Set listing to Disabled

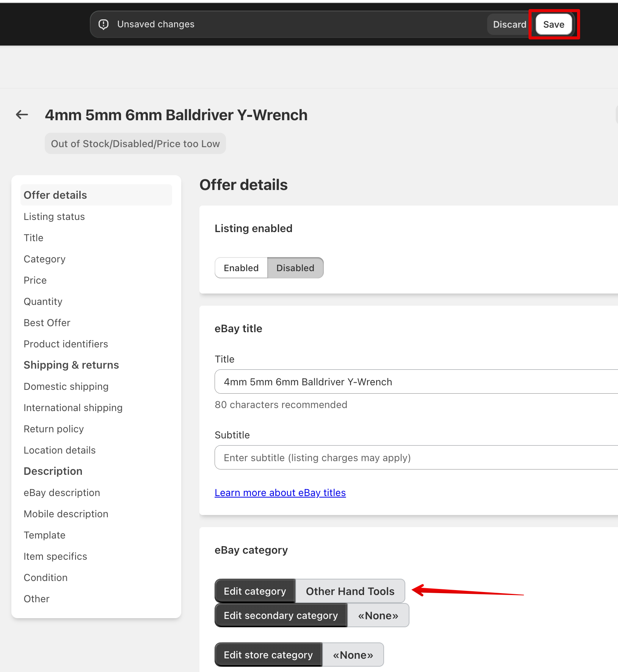pyautogui.click(x=295, y=268)
